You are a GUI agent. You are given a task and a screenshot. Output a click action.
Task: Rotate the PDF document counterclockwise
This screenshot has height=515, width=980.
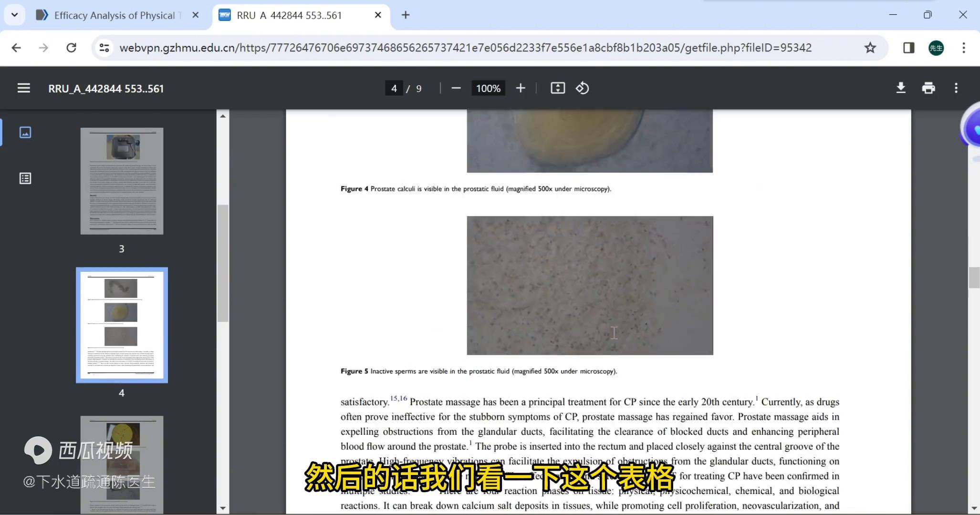point(582,88)
